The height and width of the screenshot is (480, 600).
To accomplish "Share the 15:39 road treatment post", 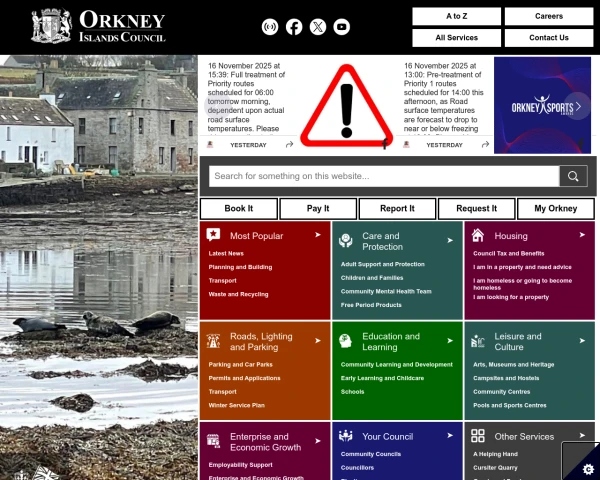I will point(290,145).
